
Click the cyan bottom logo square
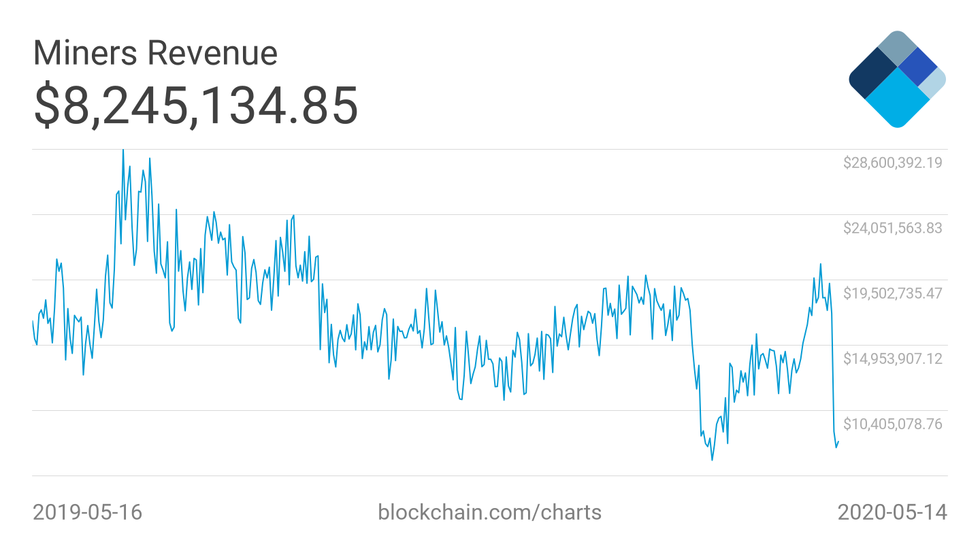pos(898,99)
